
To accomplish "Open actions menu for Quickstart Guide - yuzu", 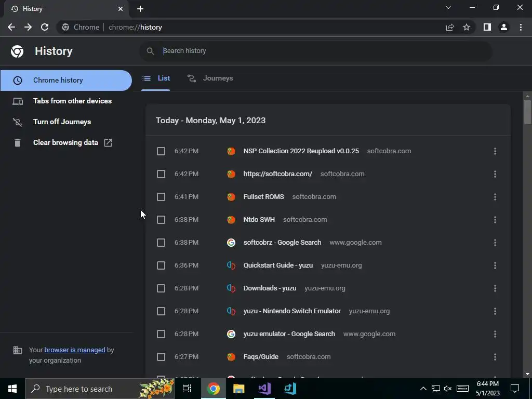I will (x=495, y=265).
